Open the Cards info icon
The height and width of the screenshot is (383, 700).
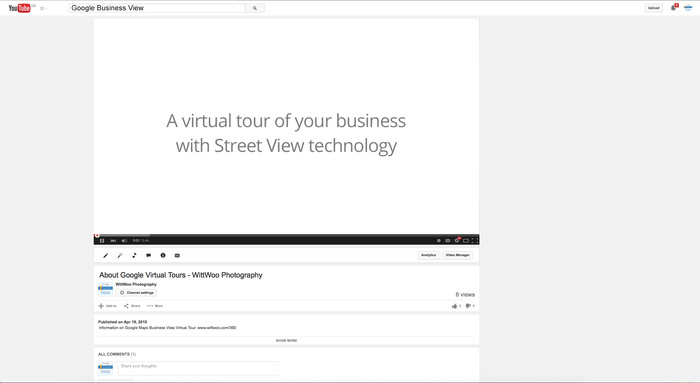(163, 256)
